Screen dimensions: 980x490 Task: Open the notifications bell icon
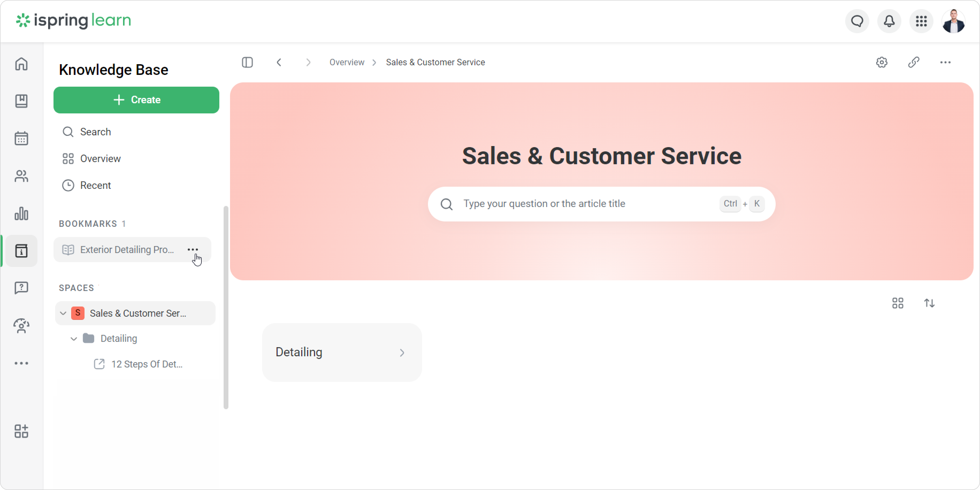pos(889,21)
